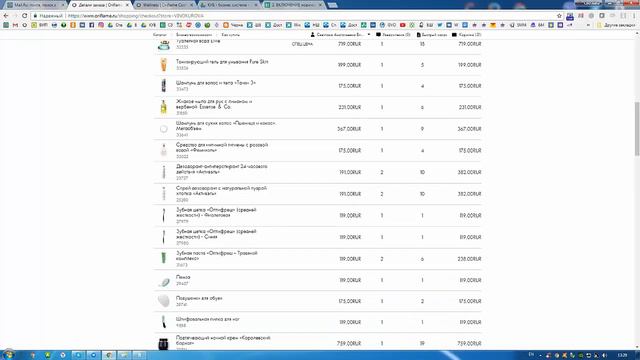This screenshot has height=360, width=640.
Task: Click the Chrome icon on the taskbar
Action: point(109,355)
